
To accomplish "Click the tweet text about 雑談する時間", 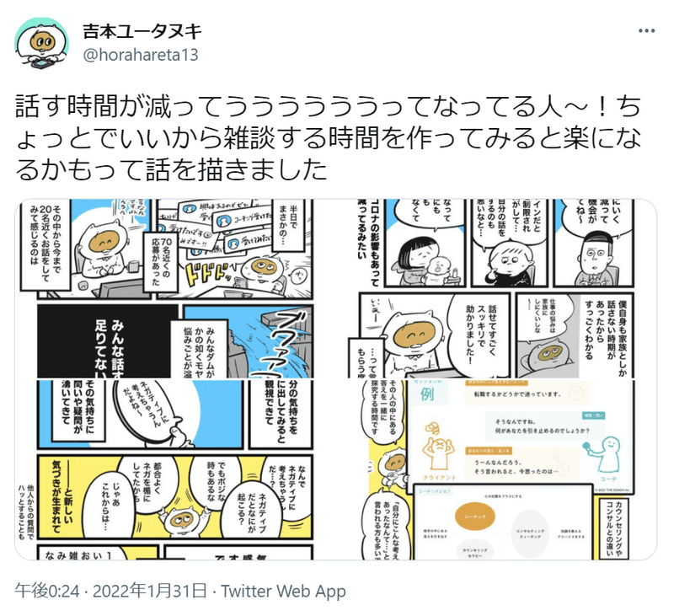I will 329,137.
